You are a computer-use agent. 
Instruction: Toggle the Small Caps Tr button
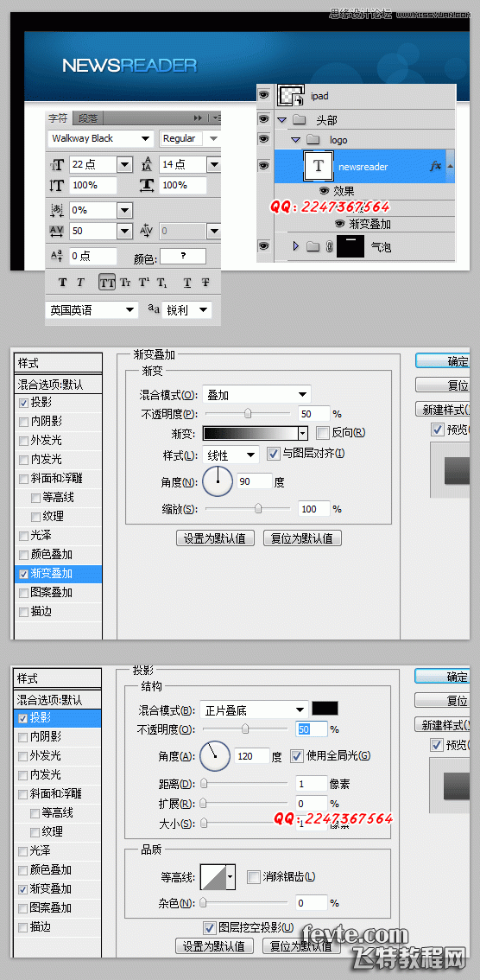pyautogui.click(x=125, y=283)
